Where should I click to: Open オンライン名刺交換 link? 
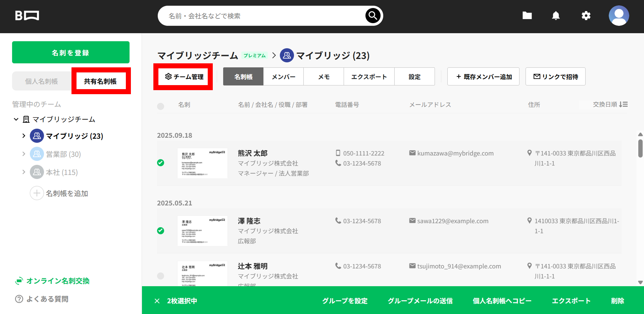[x=52, y=281]
